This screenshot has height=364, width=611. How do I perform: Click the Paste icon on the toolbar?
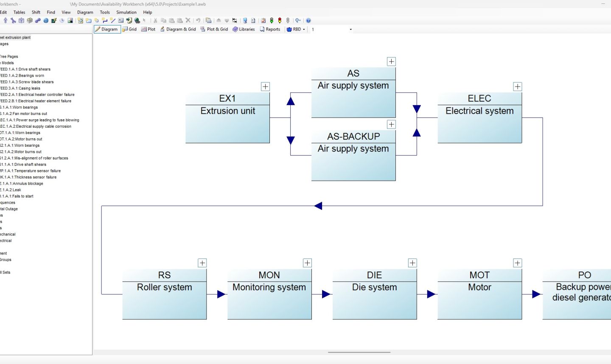click(171, 20)
